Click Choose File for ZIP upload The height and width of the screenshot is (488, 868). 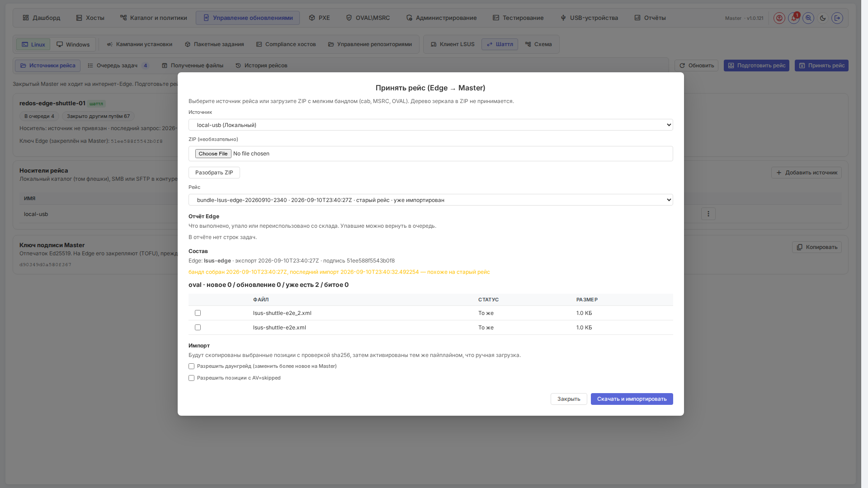pos(213,154)
